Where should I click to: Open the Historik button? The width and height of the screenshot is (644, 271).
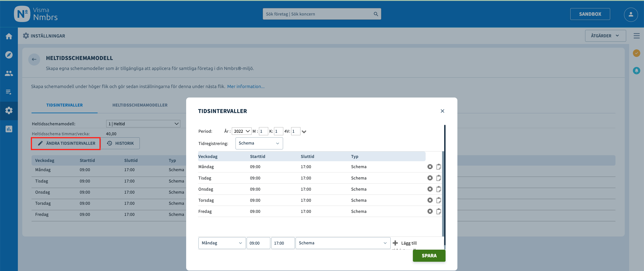point(121,143)
